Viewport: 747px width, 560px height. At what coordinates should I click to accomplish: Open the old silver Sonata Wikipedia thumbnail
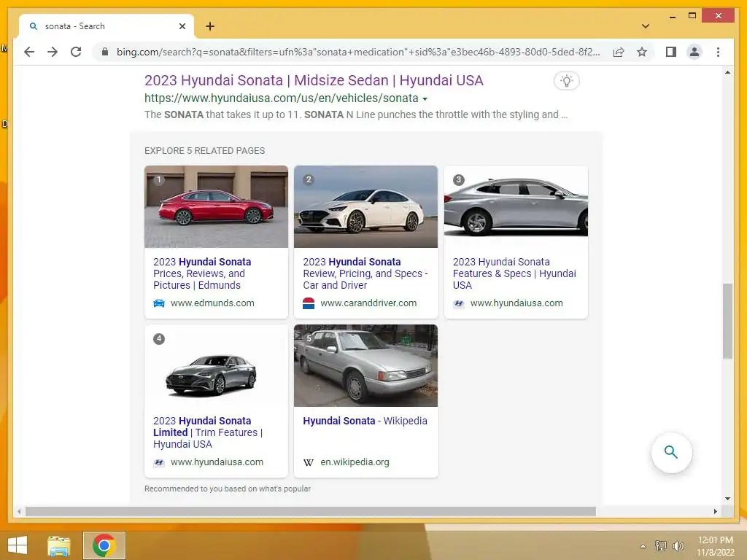366,366
